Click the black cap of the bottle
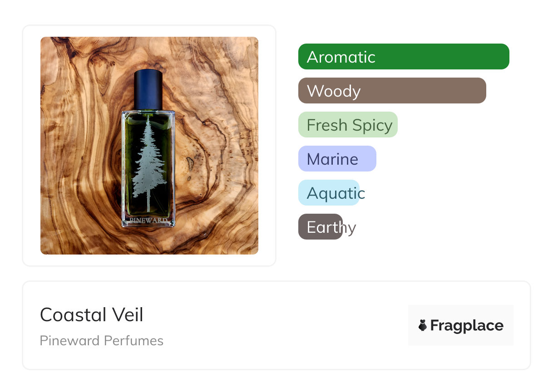 pyautogui.click(x=148, y=89)
